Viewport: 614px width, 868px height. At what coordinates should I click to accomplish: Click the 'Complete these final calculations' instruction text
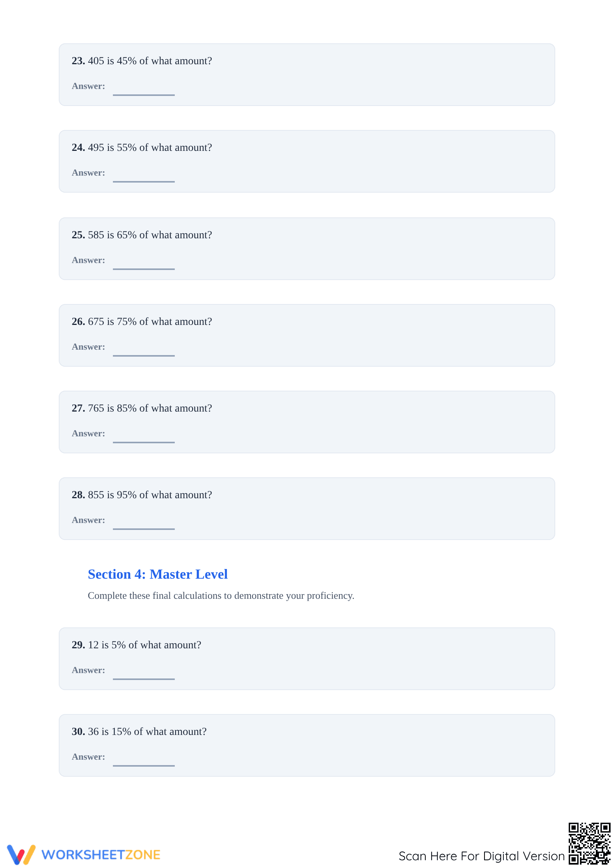(221, 596)
